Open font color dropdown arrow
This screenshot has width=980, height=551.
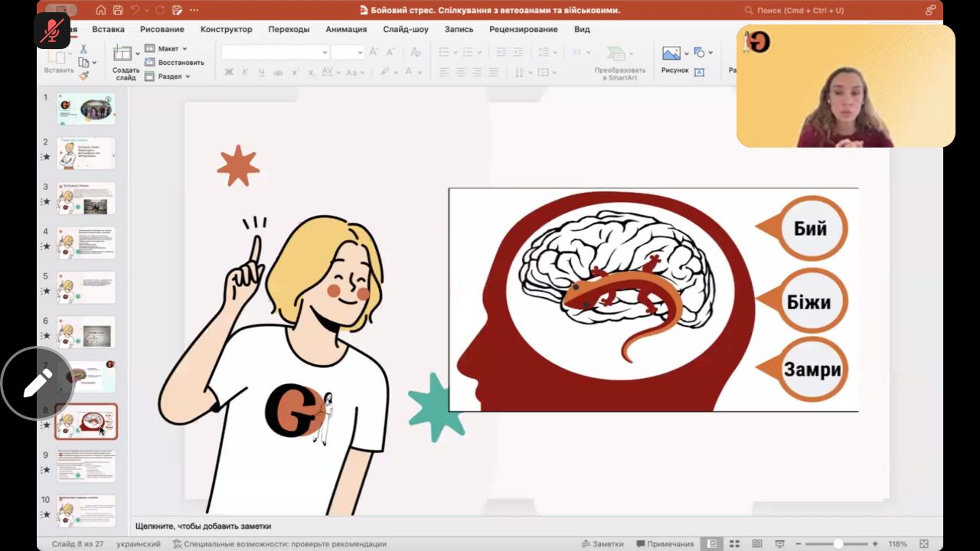(x=420, y=72)
